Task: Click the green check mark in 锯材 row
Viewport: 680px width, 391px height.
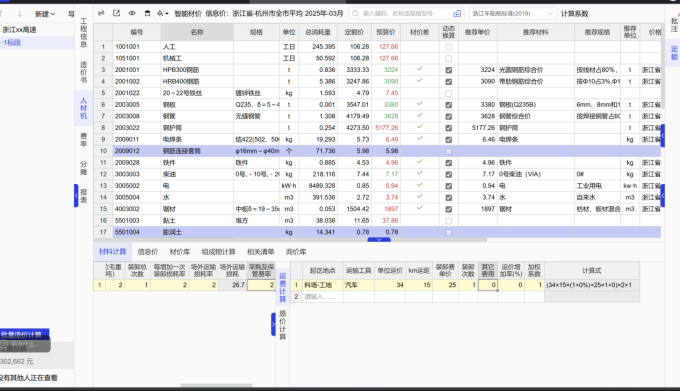Action: tap(419, 208)
